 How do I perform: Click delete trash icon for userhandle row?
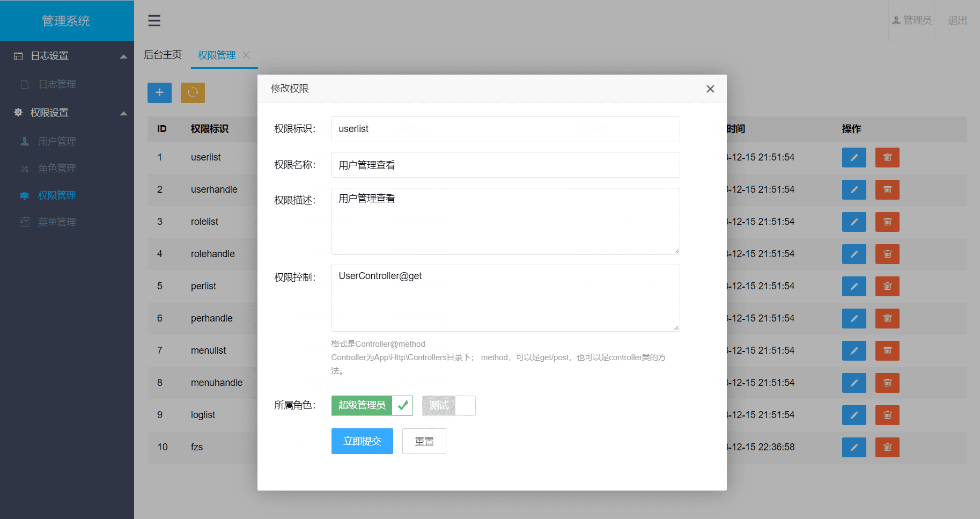pyautogui.click(x=887, y=189)
